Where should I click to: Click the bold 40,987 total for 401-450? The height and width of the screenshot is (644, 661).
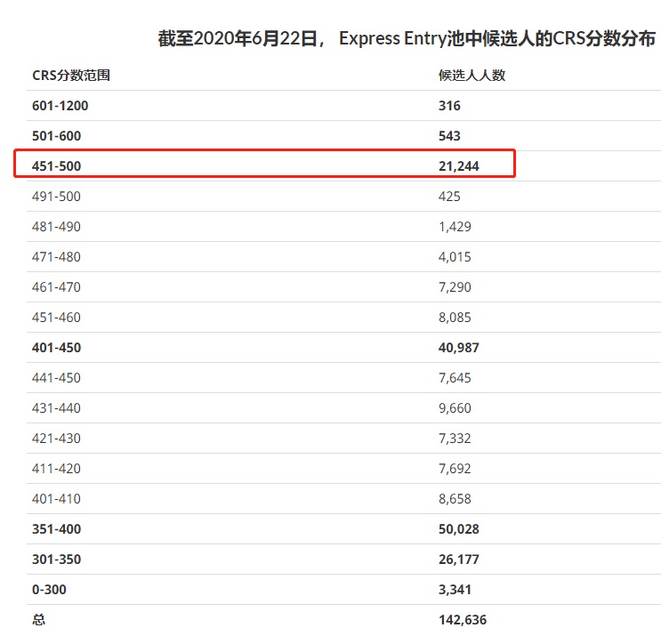tap(459, 348)
